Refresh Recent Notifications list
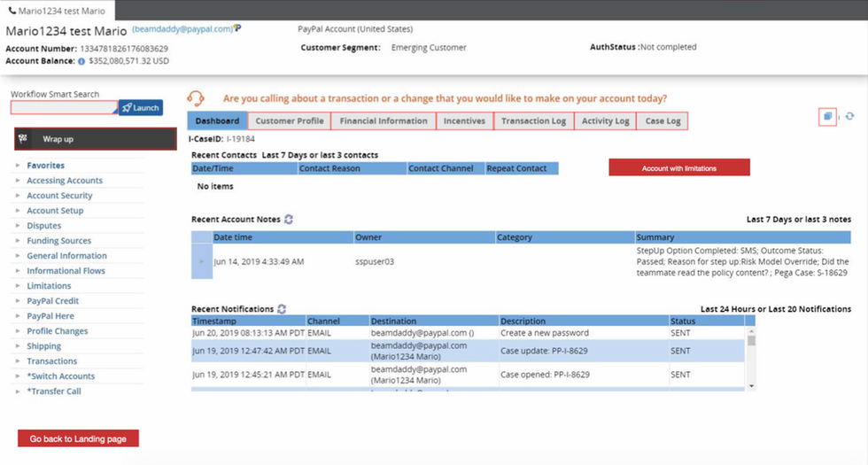 282,309
